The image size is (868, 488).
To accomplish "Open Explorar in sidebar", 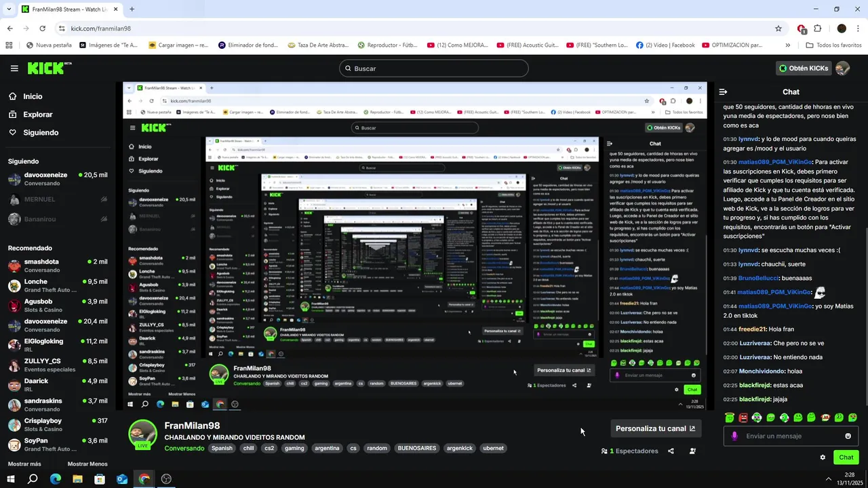I will tap(31, 115).
